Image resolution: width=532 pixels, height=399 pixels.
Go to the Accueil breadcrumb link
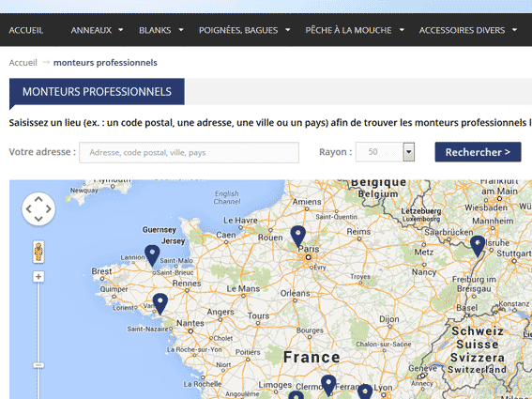tap(23, 63)
